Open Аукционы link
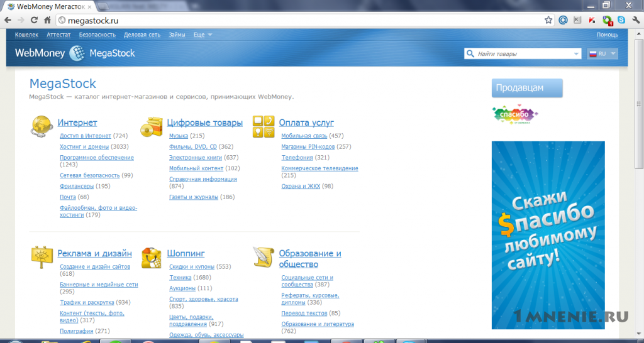The image size is (644, 343). [x=182, y=288]
